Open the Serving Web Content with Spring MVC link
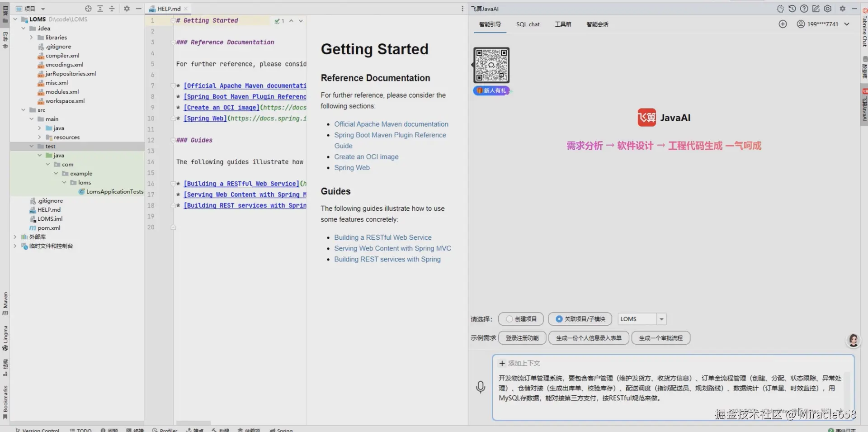 392,248
